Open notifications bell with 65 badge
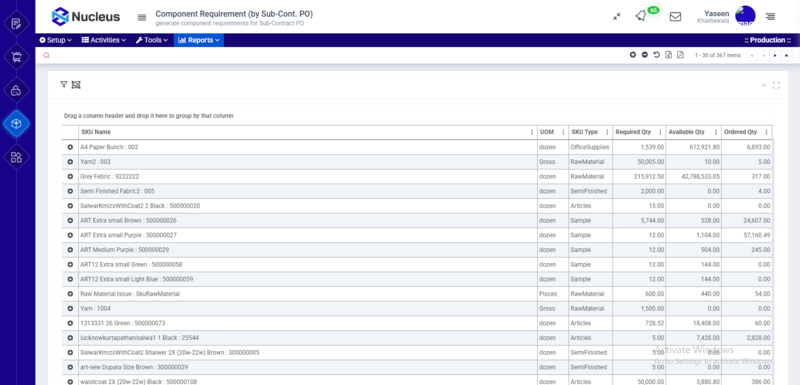This screenshot has height=385, width=800. pos(641,16)
